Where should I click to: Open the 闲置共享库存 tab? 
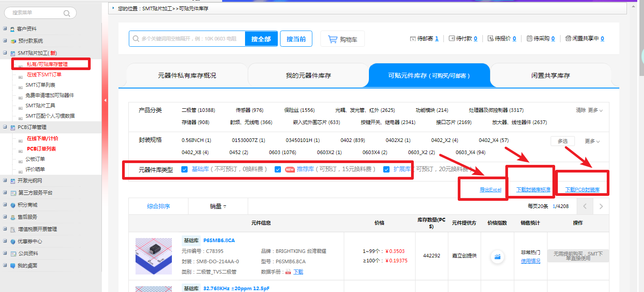550,75
